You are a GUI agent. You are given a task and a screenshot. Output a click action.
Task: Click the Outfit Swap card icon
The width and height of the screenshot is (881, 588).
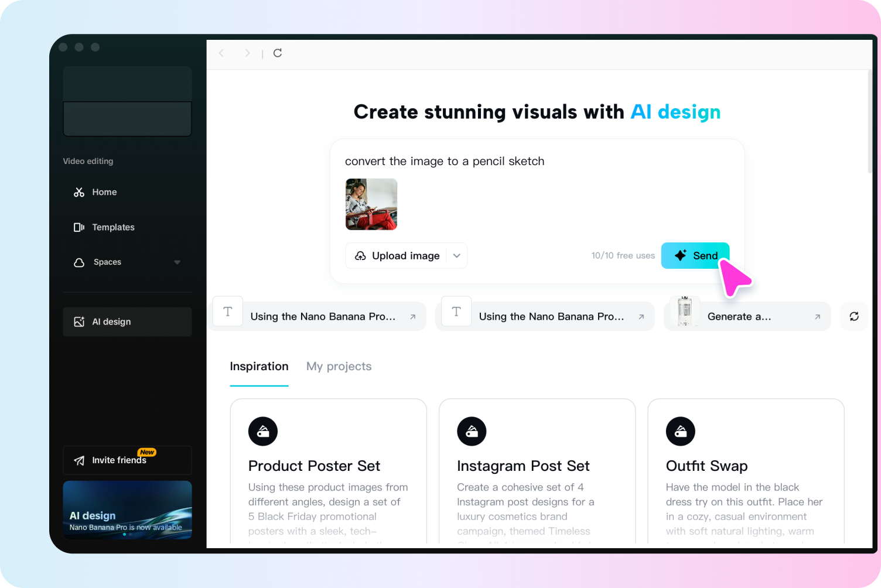pos(681,431)
